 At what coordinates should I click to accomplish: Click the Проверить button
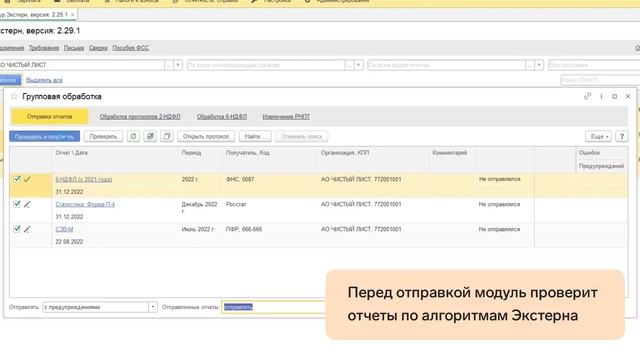pyautogui.click(x=103, y=136)
